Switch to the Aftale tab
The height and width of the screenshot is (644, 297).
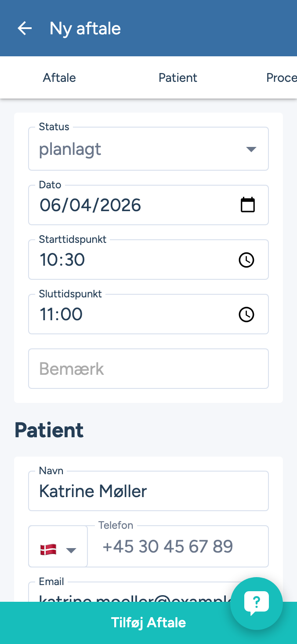[59, 78]
